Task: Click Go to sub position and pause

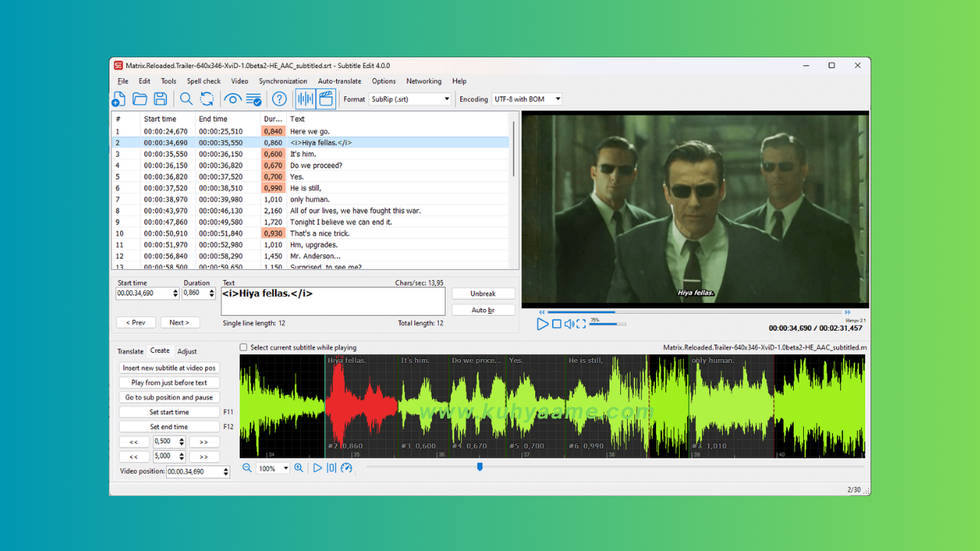Action: pos(169,397)
